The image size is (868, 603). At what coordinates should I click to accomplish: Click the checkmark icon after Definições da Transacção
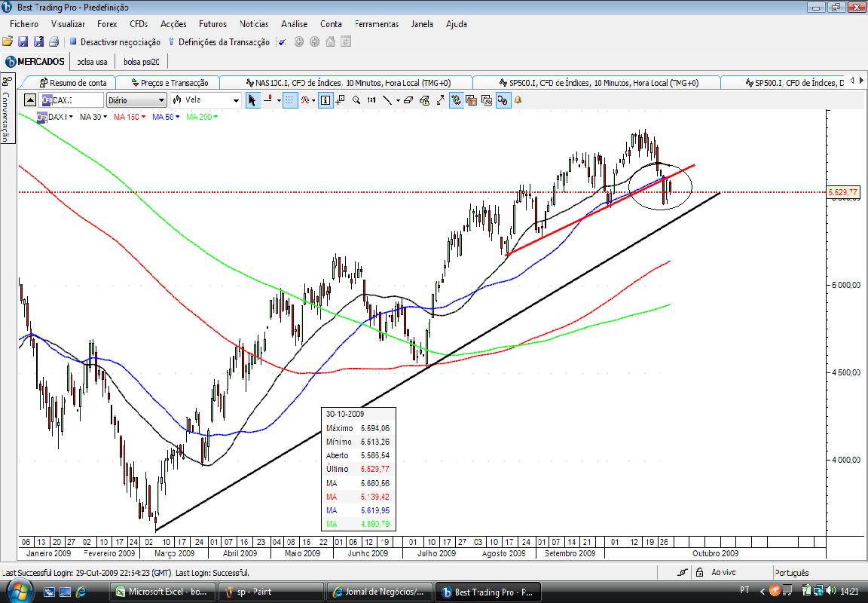pos(283,42)
